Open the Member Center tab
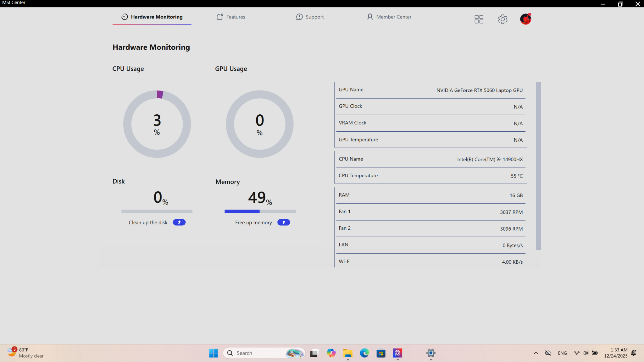 tap(389, 17)
